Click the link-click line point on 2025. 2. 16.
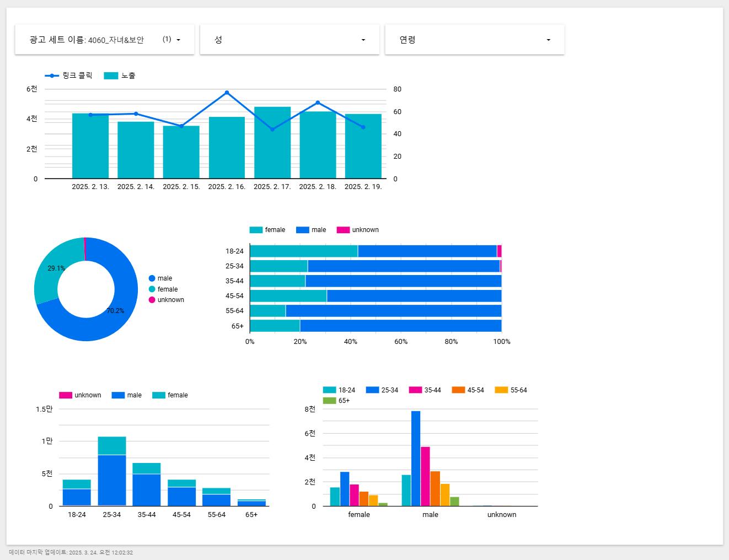The image size is (729, 560). point(227,93)
